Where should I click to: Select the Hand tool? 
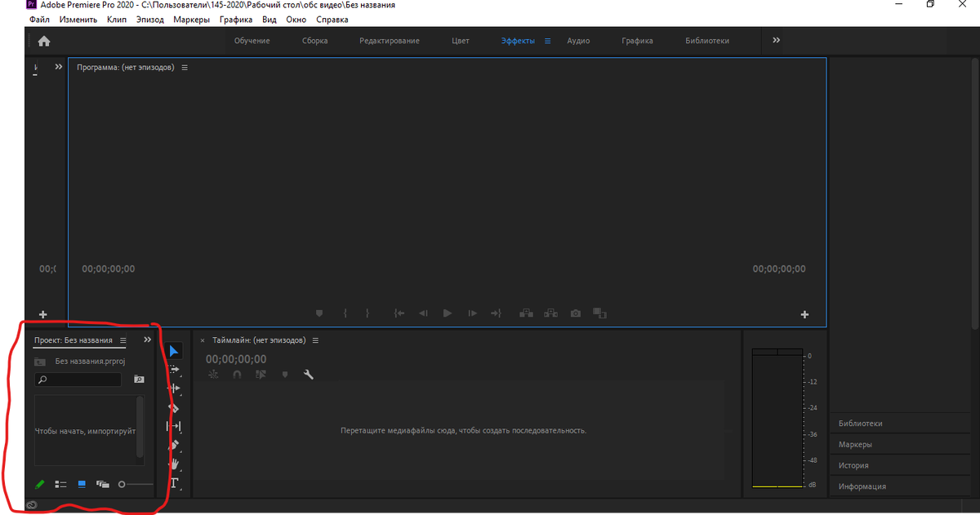pyautogui.click(x=174, y=464)
